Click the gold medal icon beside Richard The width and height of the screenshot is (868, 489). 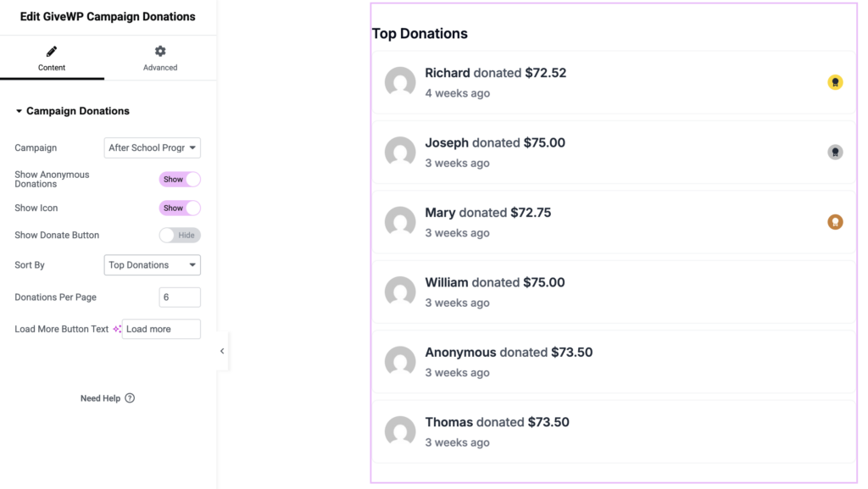835,82
